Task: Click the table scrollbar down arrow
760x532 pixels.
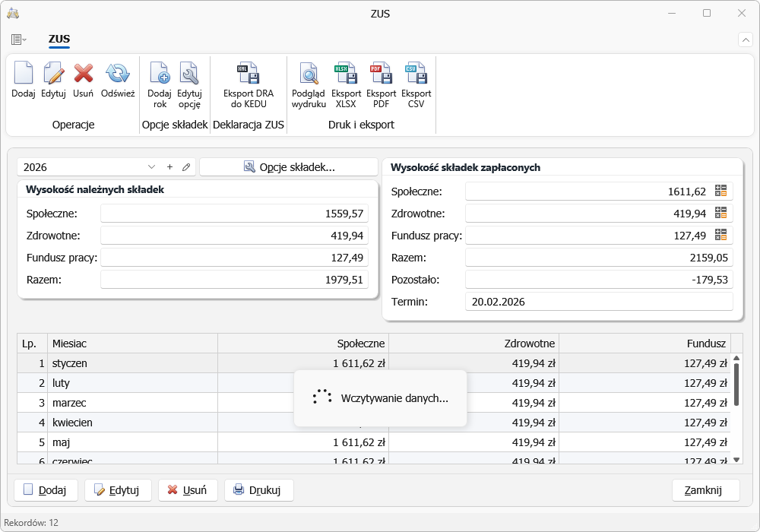Action: click(x=736, y=460)
